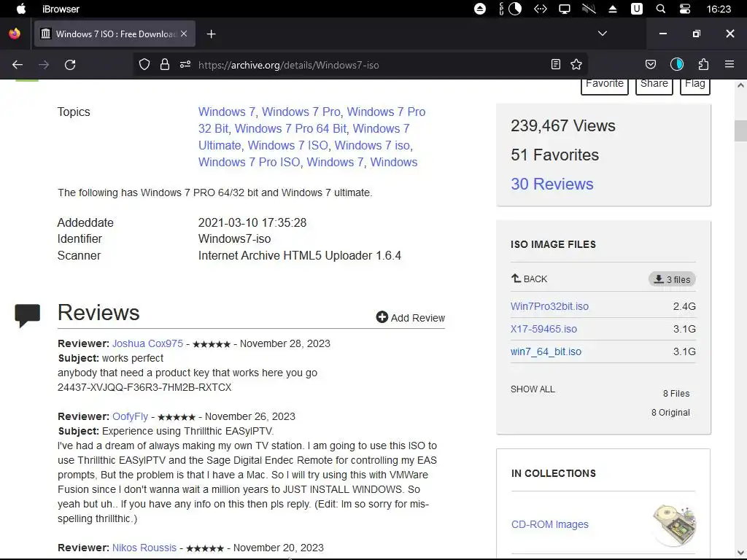This screenshot has height=560, width=747.
Task: Click the Reviews speech bubble icon
Action: click(x=28, y=315)
